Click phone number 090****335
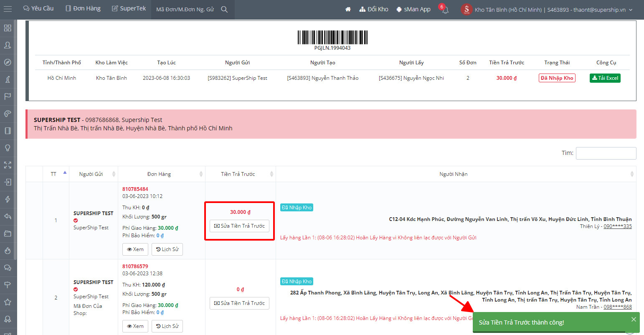644x335 pixels. pyautogui.click(x=618, y=226)
